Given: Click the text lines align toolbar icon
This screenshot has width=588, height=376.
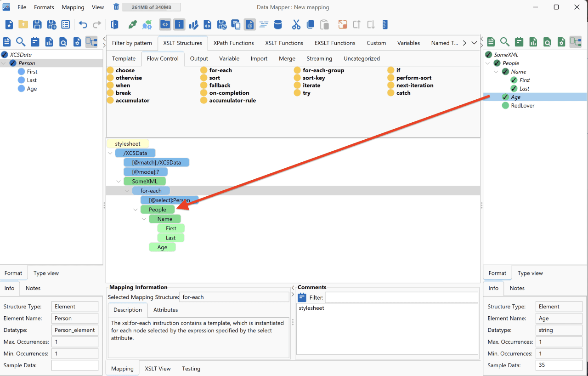Looking at the screenshot, I should coord(264,24).
